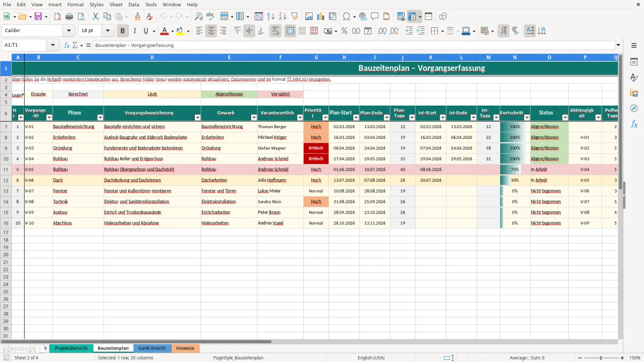Viewport: 644px width, 362px height.
Task: Toggle Bold formatting button
Action: click(123, 31)
